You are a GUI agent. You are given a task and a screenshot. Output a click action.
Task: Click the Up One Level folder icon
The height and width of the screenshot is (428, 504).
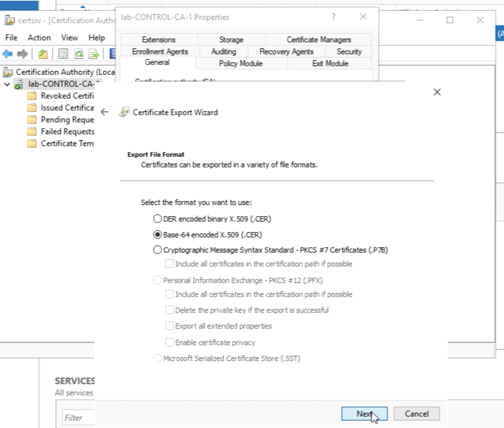click(43, 54)
